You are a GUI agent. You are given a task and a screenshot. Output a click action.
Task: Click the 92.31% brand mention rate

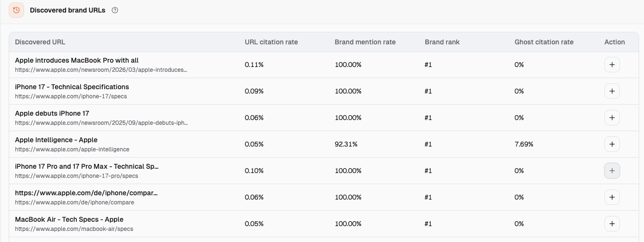point(346,144)
